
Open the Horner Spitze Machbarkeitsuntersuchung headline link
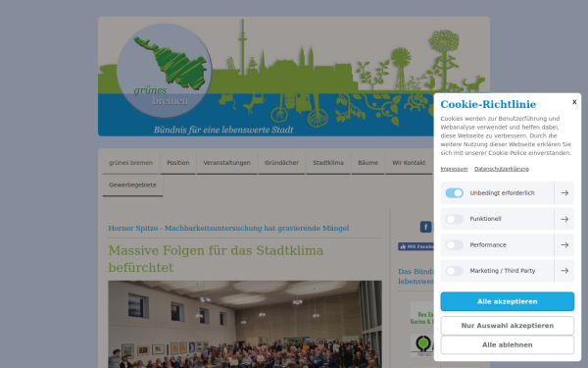[228, 229]
